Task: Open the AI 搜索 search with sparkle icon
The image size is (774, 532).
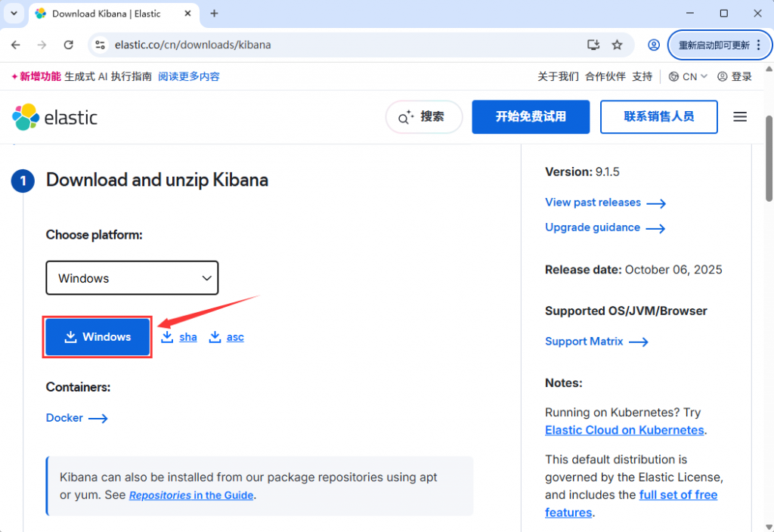Action: tap(424, 117)
